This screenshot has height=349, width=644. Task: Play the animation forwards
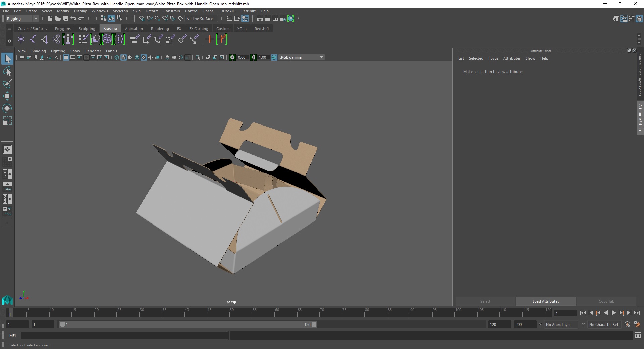click(613, 313)
